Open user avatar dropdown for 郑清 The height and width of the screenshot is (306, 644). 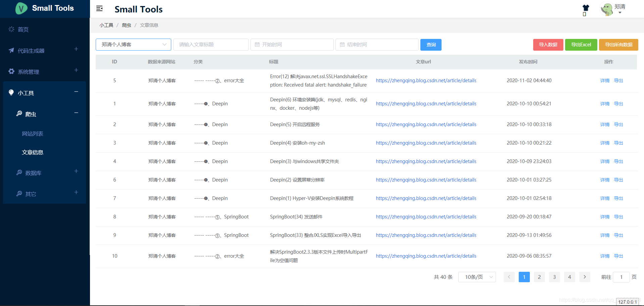[613, 9]
